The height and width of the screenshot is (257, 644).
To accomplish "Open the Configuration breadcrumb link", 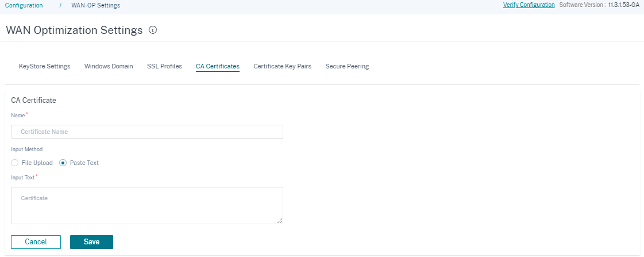I will click(x=24, y=5).
